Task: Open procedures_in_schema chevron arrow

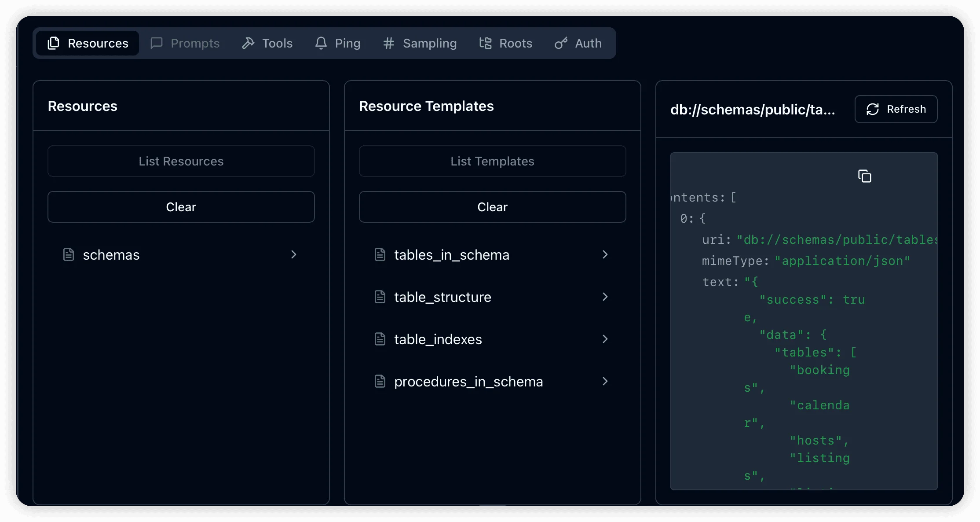Action: coord(605,381)
